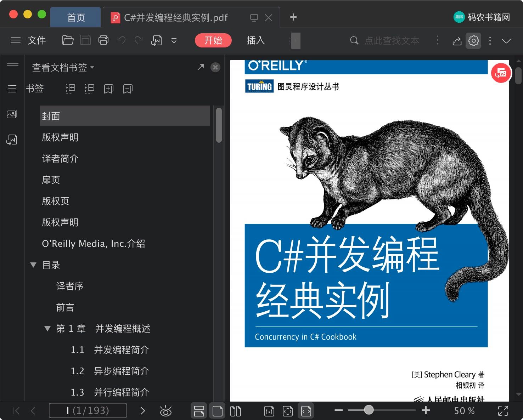Go to the next page
523x420 pixels.
pyautogui.click(x=143, y=411)
